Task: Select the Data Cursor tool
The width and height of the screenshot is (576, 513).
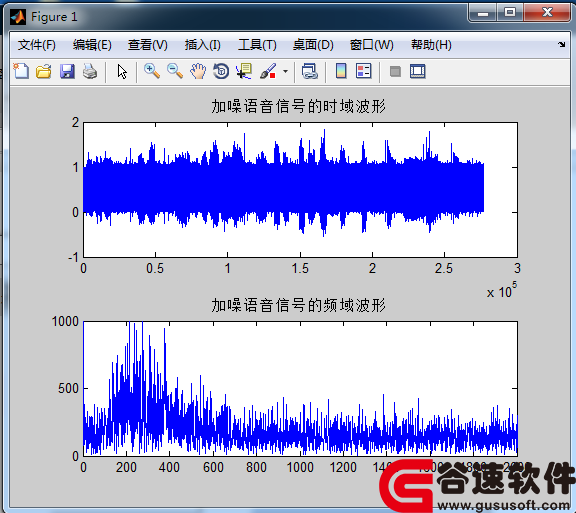Action: [x=244, y=71]
